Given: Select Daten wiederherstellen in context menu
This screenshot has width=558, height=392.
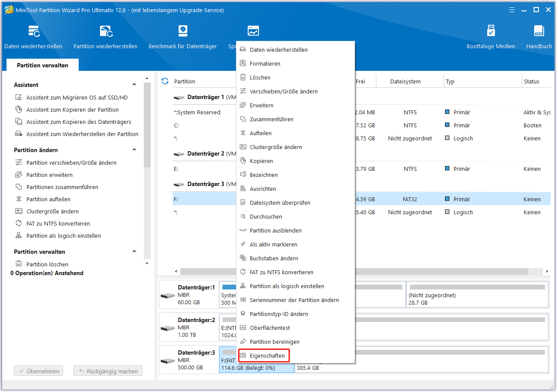Looking at the screenshot, I should 296,50.
